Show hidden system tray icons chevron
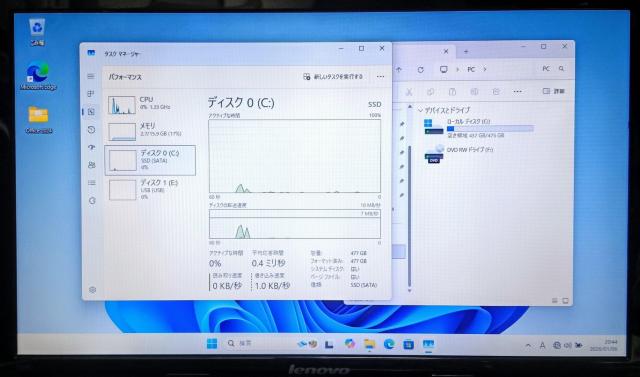640x377 pixels. coord(528,346)
